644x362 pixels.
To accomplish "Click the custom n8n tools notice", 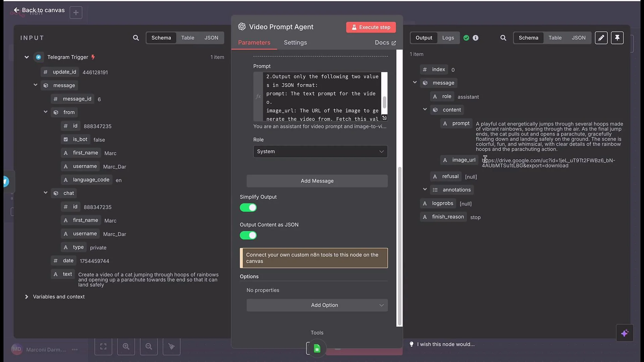I will point(314,258).
